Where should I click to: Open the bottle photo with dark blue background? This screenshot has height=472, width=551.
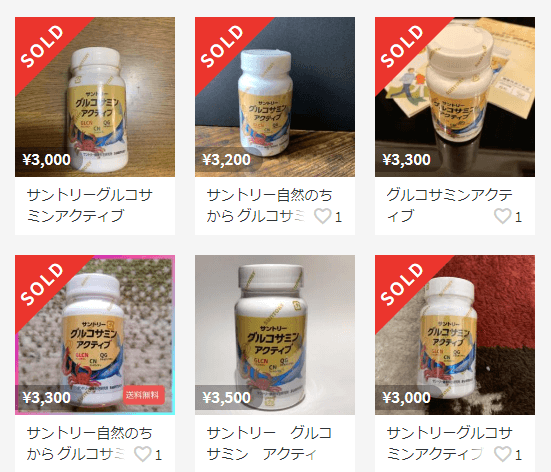click(x=275, y=97)
